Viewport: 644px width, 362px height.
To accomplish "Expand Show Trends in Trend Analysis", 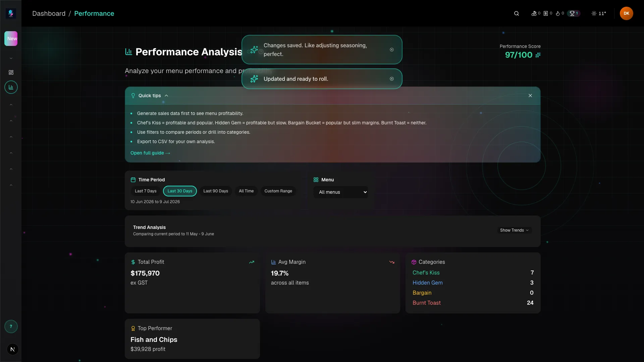I will click(x=514, y=230).
